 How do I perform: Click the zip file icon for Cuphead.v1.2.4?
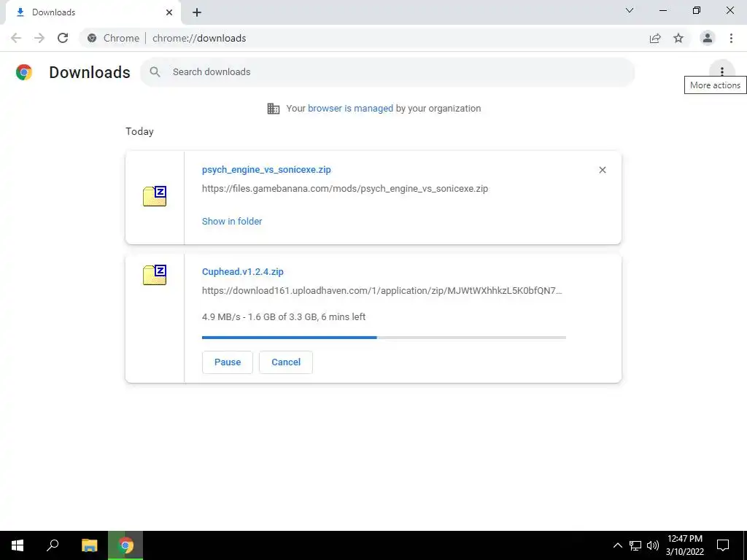click(x=155, y=275)
